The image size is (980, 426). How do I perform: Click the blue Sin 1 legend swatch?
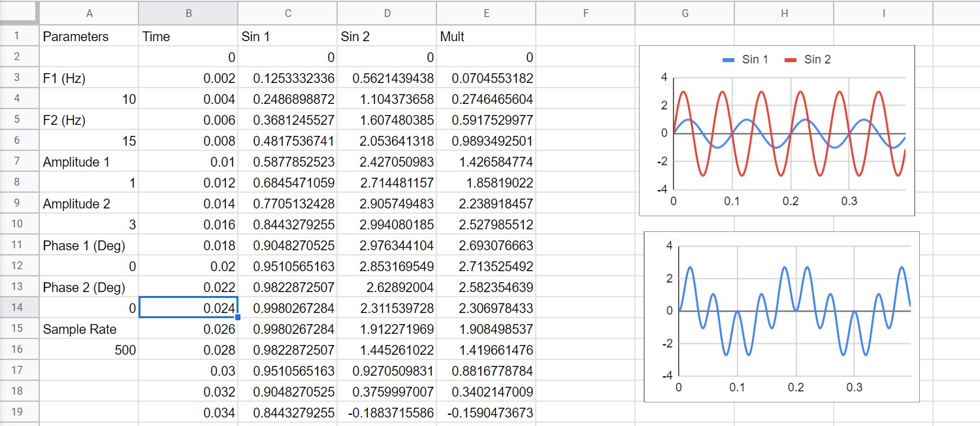click(x=729, y=60)
